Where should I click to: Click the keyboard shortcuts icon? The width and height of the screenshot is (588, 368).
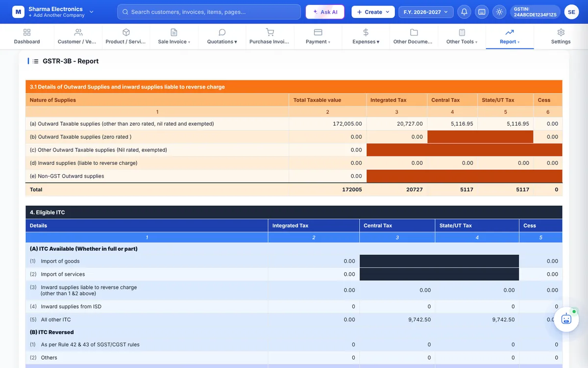(482, 12)
